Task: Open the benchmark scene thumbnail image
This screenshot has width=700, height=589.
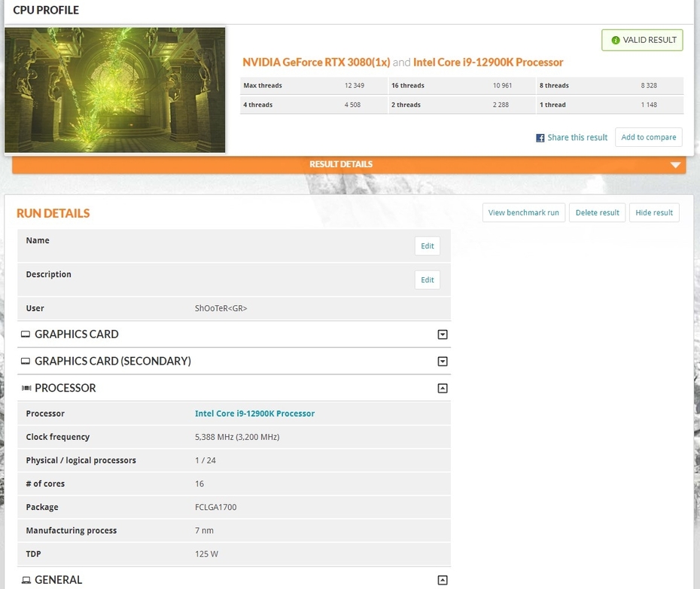Action: pyautogui.click(x=114, y=90)
